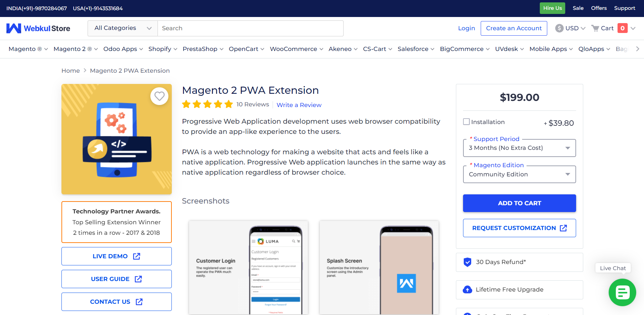This screenshot has width=644, height=315.
Task: Click the India phone number
Action: pos(37,8)
